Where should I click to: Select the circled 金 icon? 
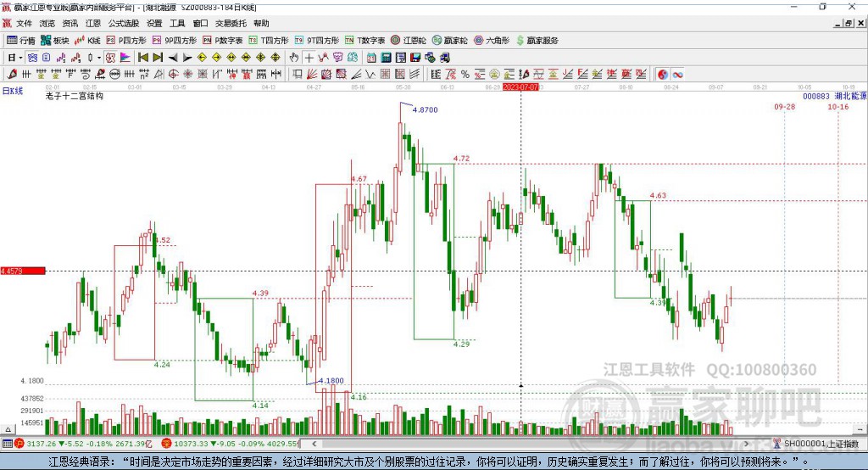494,74
